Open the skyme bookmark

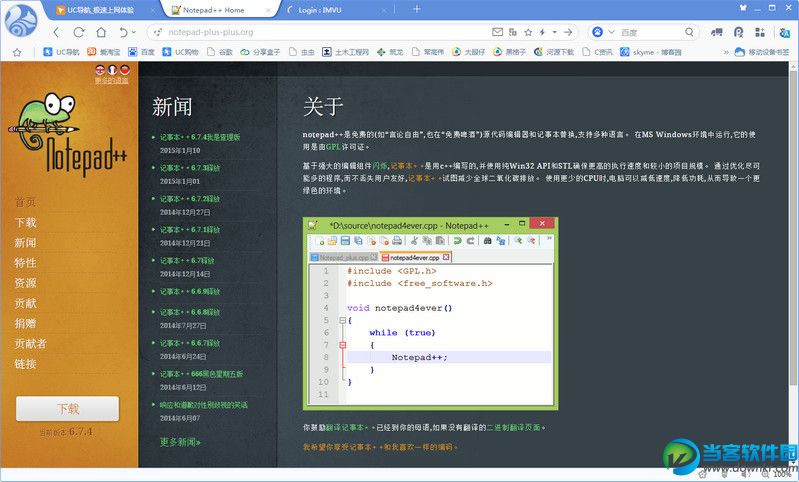650,52
